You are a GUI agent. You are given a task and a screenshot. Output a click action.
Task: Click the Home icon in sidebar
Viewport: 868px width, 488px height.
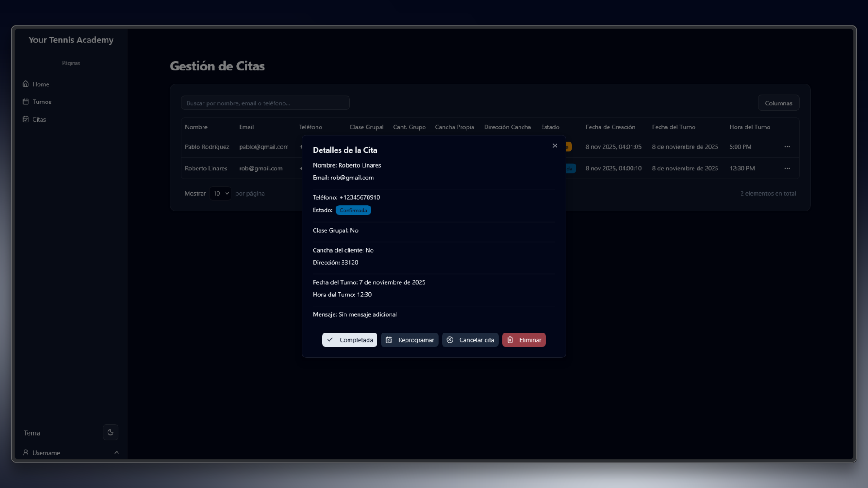coord(26,84)
